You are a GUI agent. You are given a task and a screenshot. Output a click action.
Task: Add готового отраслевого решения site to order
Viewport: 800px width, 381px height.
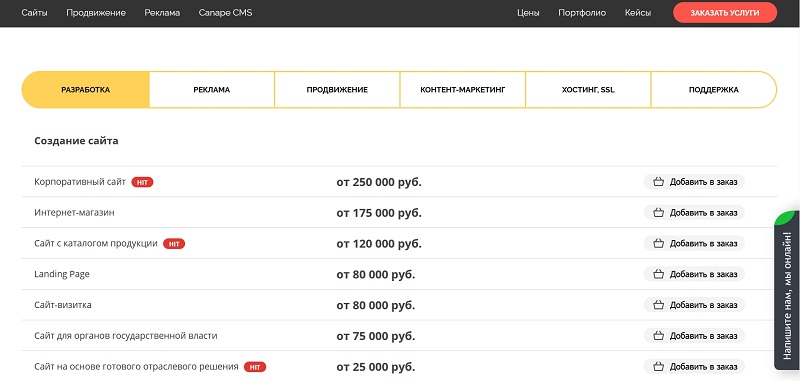tap(694, 367)
